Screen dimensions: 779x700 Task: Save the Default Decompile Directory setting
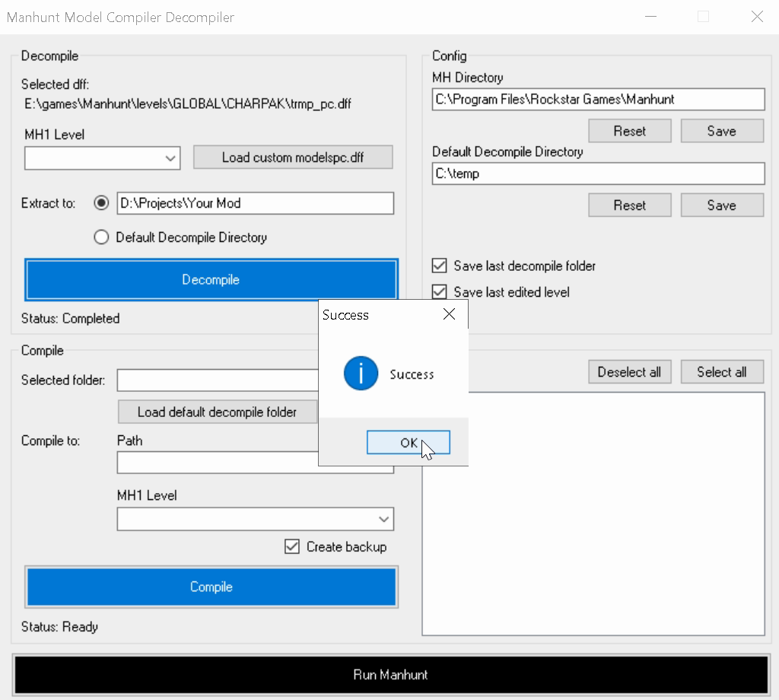coord(721,205)
